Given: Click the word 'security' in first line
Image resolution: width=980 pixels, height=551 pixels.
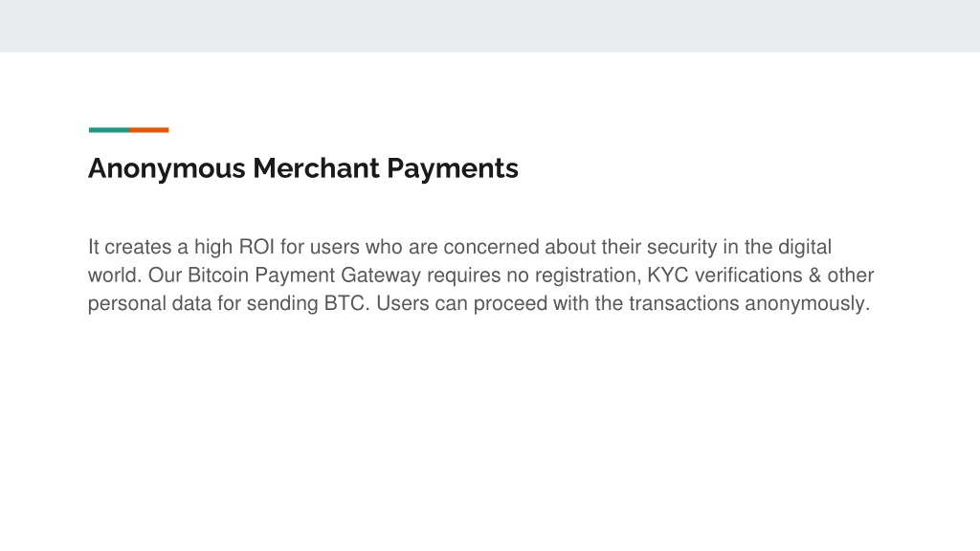Looking at the screenshot, I should tap(681, 248).
